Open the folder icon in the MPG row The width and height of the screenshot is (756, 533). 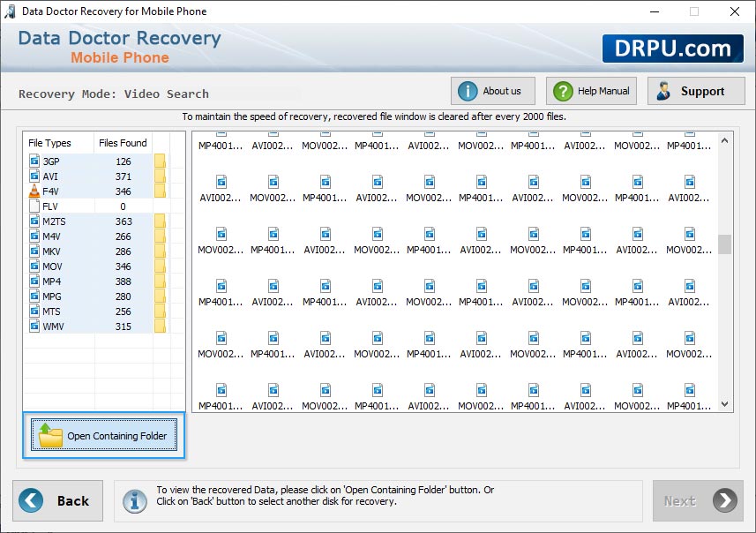tap(160, 297)
